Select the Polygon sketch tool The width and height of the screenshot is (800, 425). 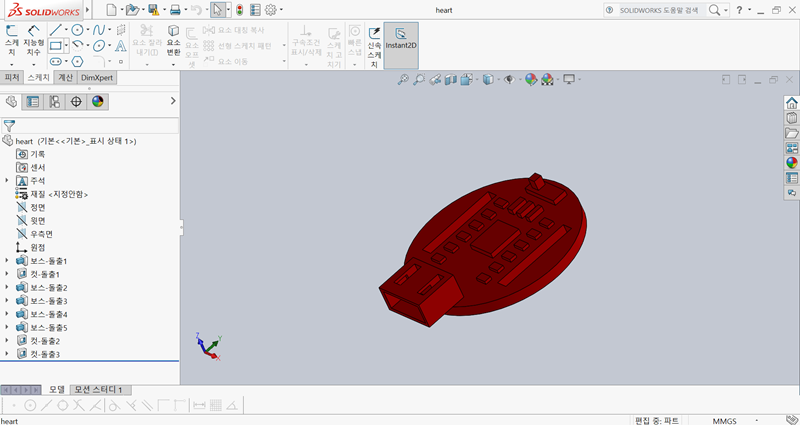77,62
